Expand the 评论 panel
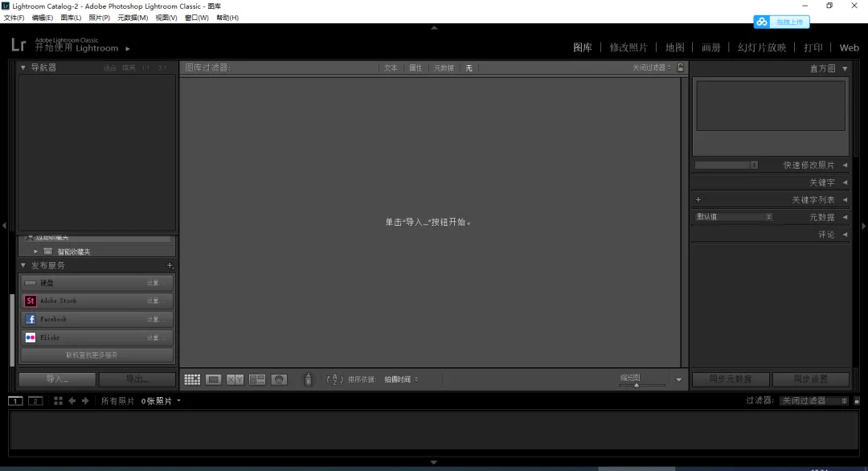 point(845,235)
